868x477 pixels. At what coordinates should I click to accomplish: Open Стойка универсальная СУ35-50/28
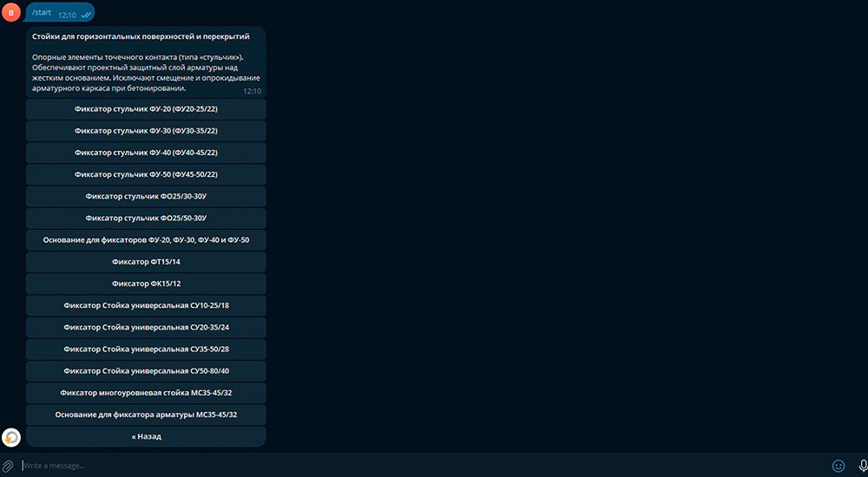[146, 350]
